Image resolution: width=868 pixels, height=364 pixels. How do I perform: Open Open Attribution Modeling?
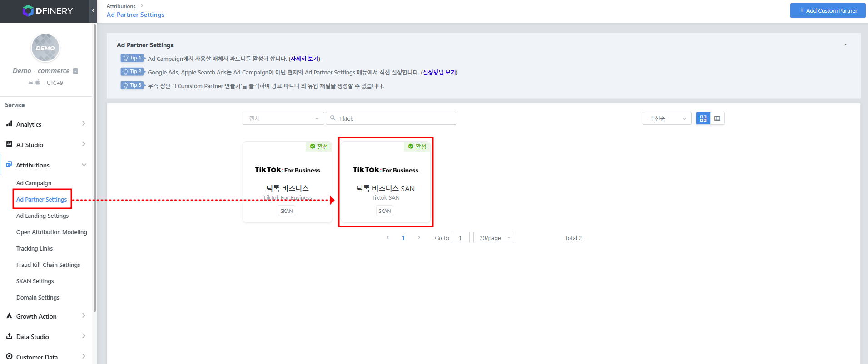[51, 232]
